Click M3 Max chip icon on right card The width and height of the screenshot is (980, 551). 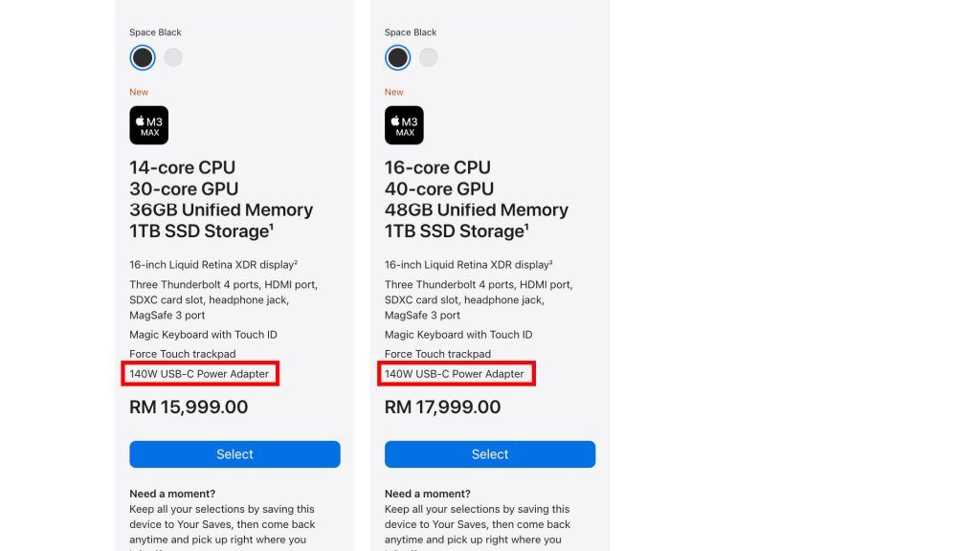[404, 125]
